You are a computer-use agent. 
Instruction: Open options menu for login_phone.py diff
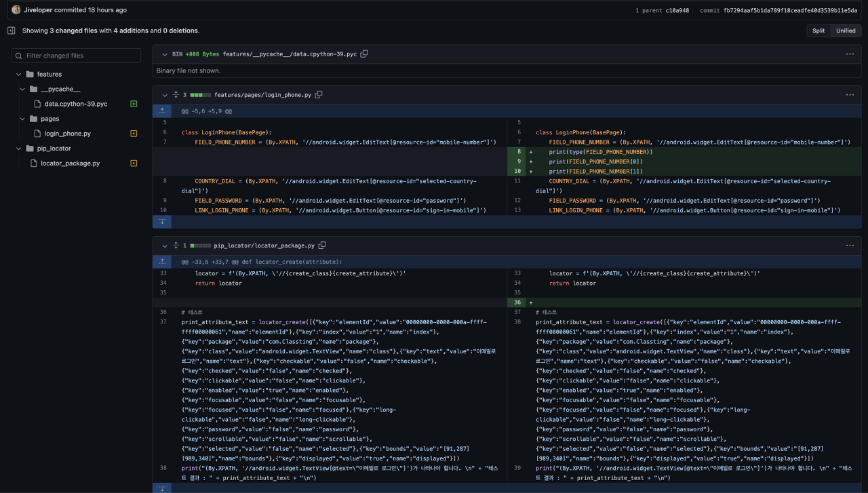[849, 95]
